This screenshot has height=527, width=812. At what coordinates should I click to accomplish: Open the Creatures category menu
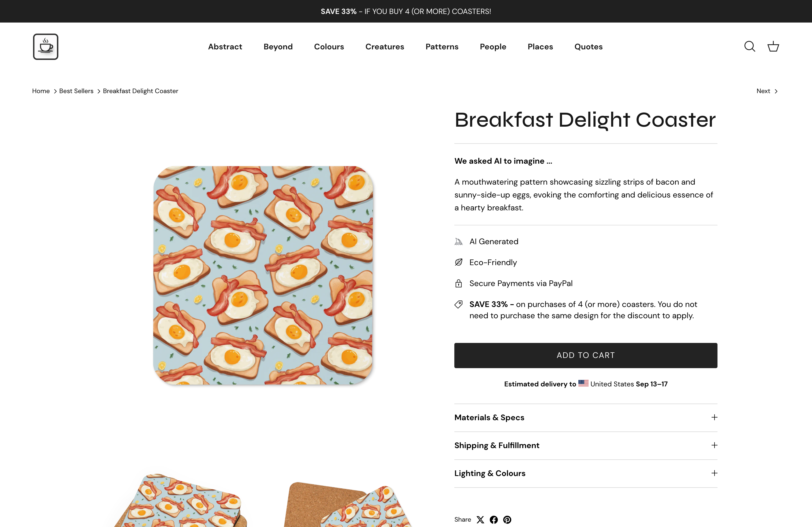pos(385,47)
